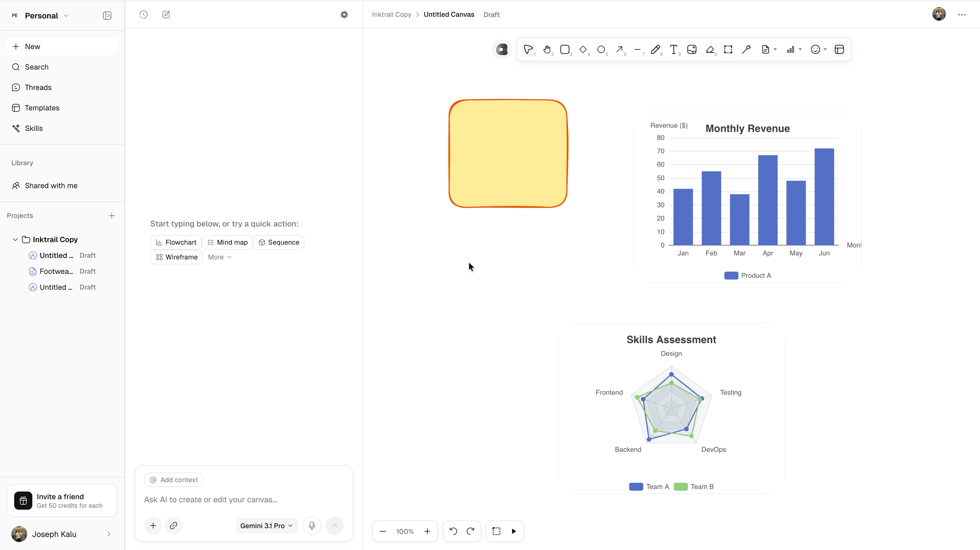This screenshot has height=550, width=980.
Task: Select the Laser pointer tool
Action: pos(746,49)
